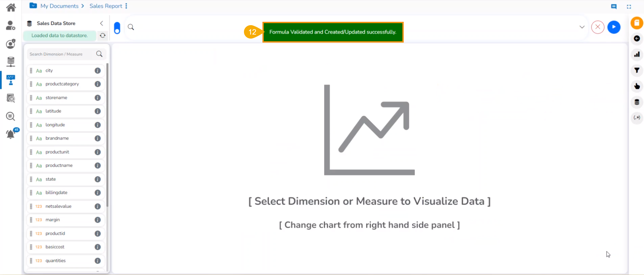Click the blue run play button
This screenshot has height=275, width=644.
coord(614,27)
